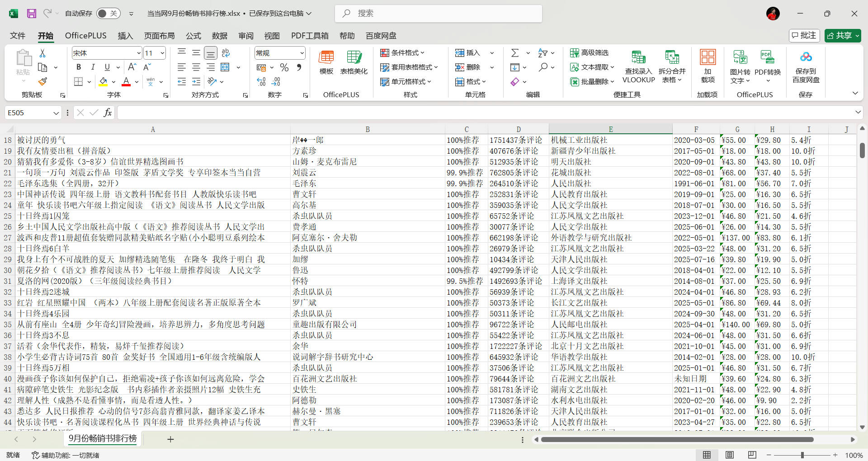The image size is (868, 461).
Task: Collapse the ribbon with the chevron
Action: click(x=855, y=93)
